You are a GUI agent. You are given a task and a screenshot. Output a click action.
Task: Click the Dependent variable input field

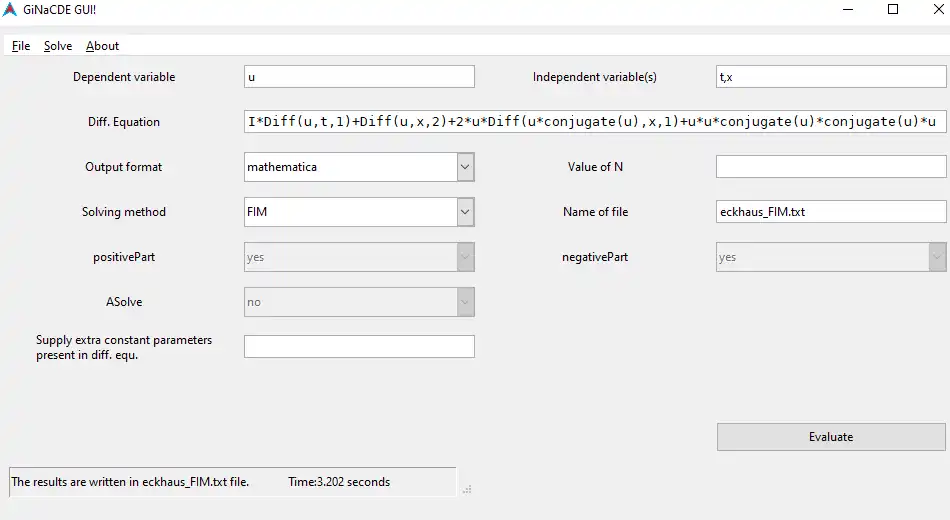[359, 77]
